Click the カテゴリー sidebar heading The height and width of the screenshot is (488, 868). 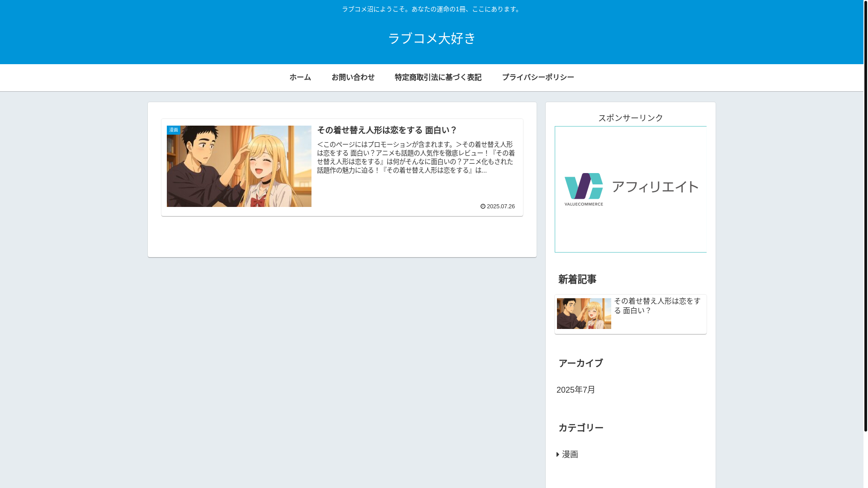(x=581, y=428)
